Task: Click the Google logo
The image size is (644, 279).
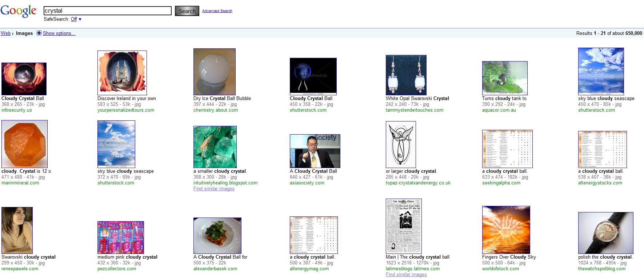Action: [19, 11]
